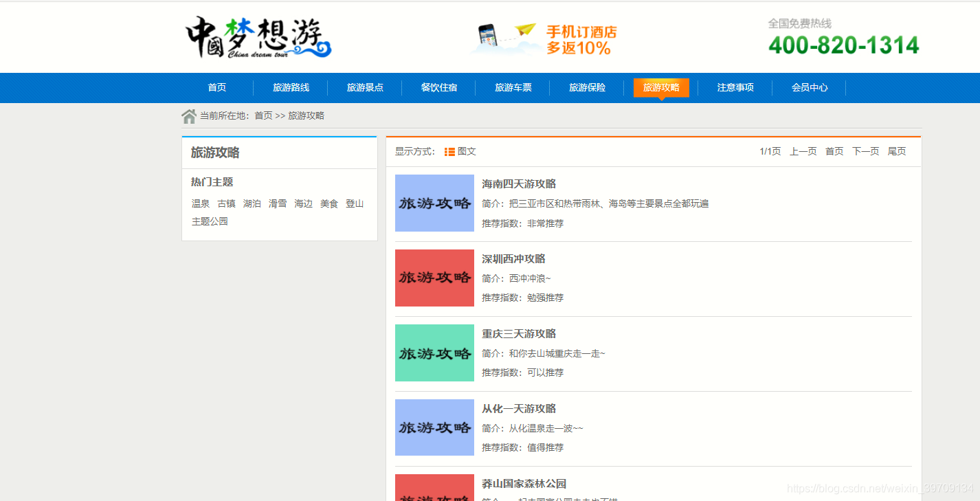Select the 主题公园 hot topic
980x501 pixels.
click(210, 222)
